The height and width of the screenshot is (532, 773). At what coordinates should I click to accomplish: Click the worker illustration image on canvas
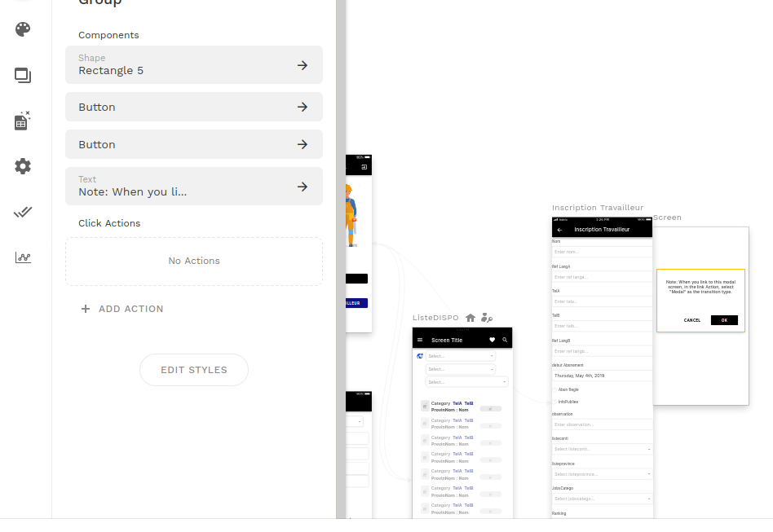[x=351, y=215]
